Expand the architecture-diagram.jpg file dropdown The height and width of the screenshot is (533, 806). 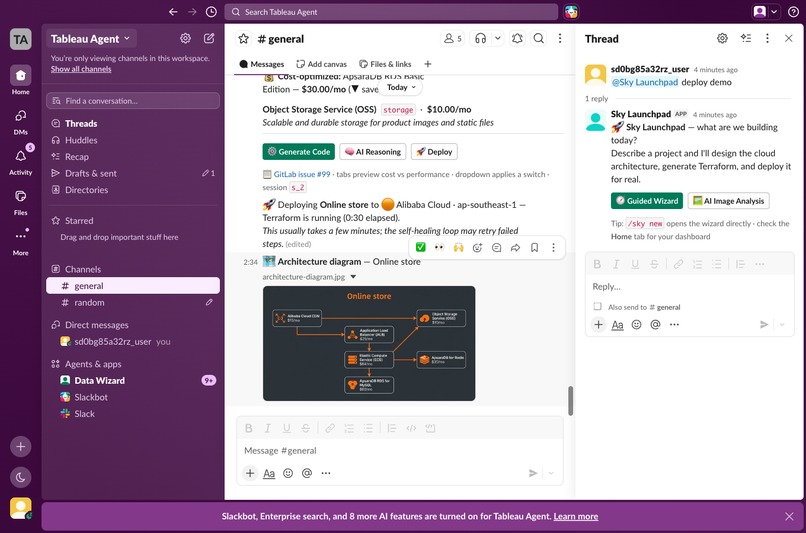tap(353, 277)
